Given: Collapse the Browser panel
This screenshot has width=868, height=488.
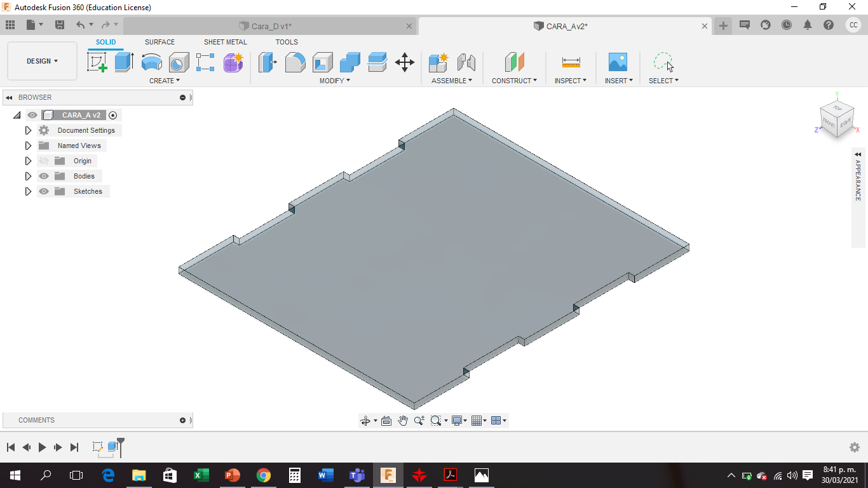Looking at the screenshot, I should click(9, 97).
